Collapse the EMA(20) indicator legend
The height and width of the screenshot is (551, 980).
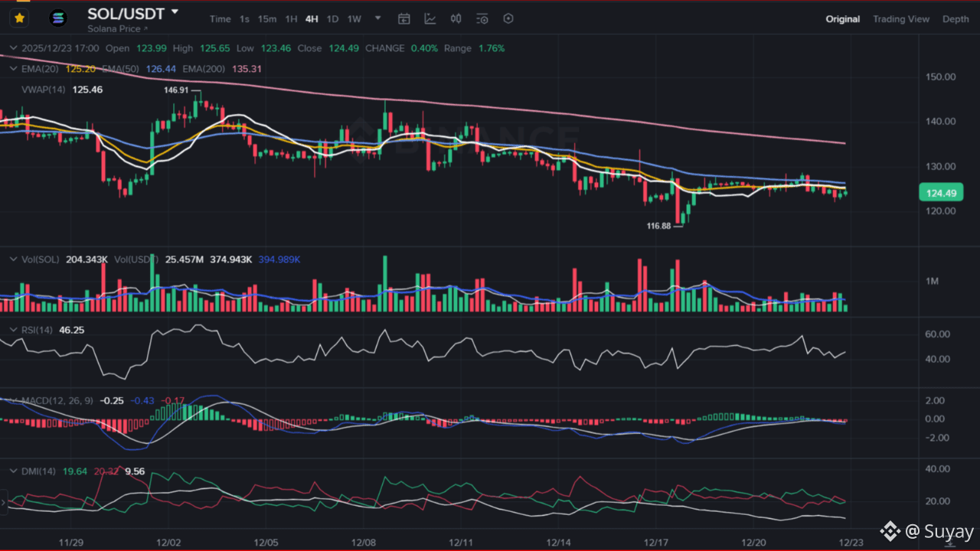(x=14, y=68)
